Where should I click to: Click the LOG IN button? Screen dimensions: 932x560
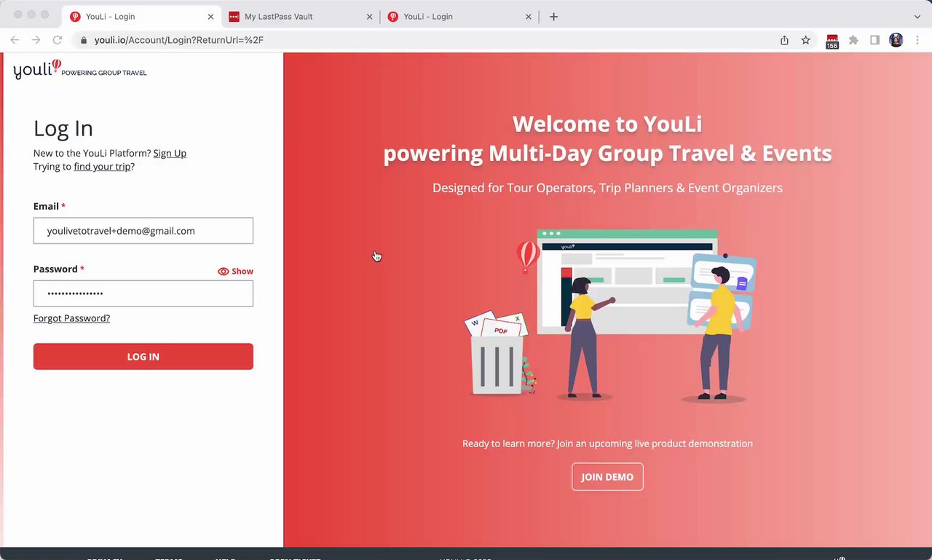(x=143, y=357)
